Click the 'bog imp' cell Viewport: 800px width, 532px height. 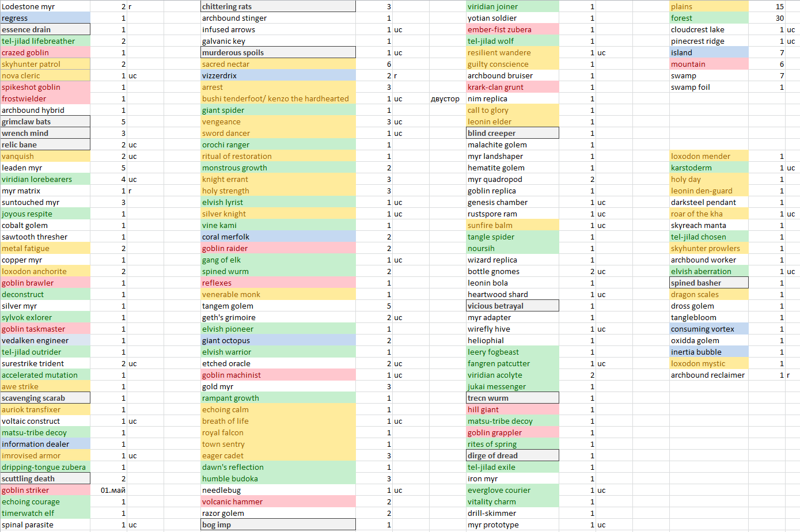(x=278, y=525)
